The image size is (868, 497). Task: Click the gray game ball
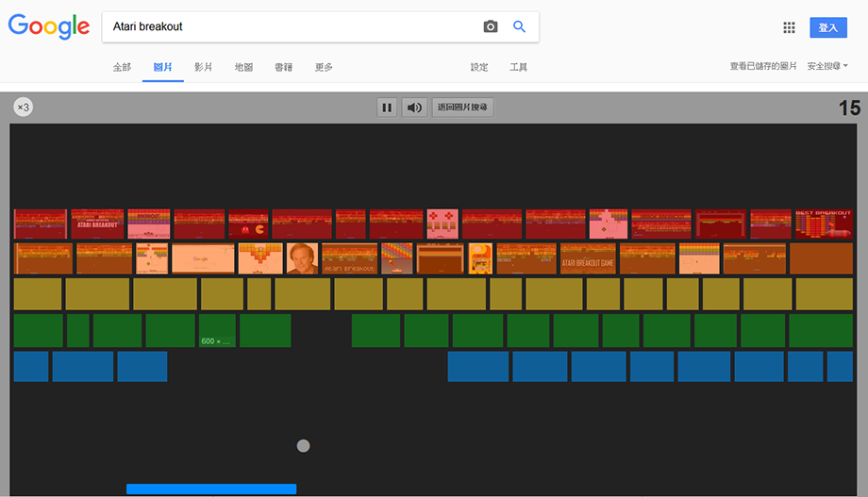(304, 445)
